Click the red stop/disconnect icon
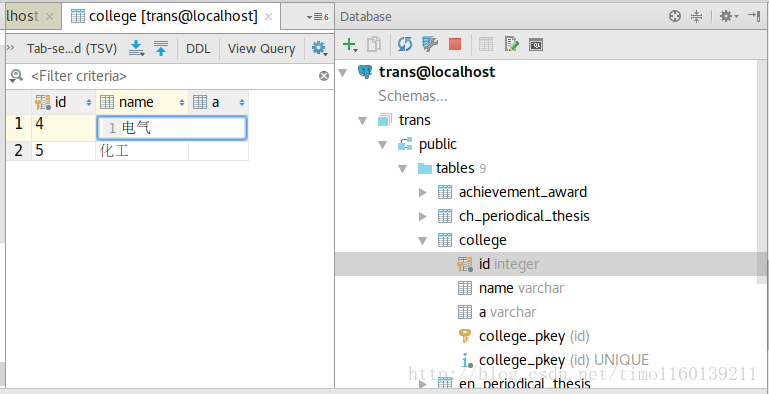 coord(455,45)
